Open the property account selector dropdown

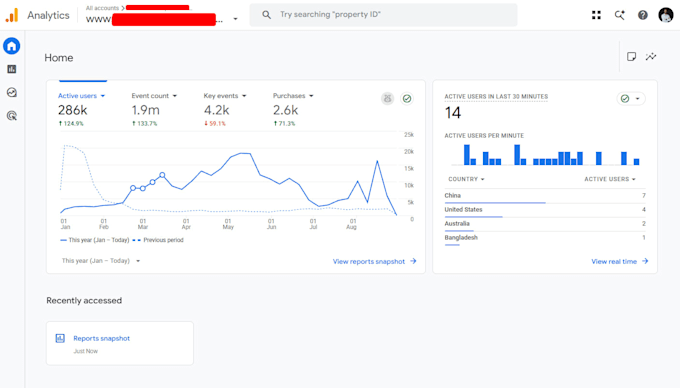pyautogui.click(x=235, y=19)
